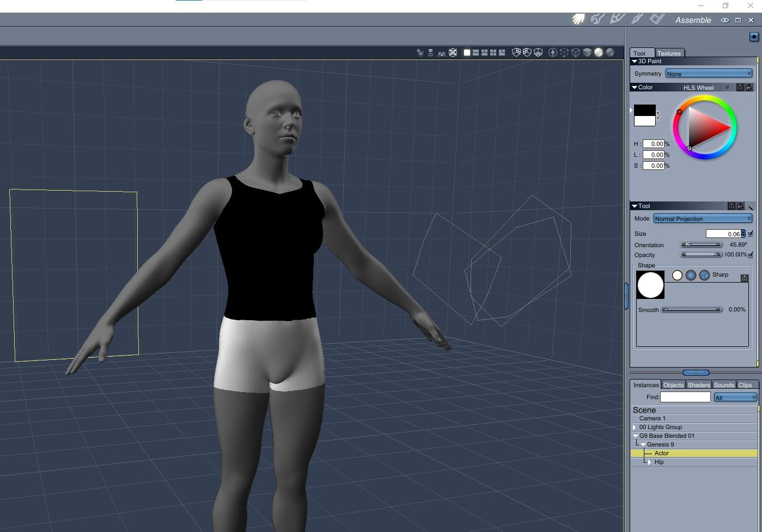Expand the Hip node
Viewport: 762px width, 532px height.
[650, 462]
